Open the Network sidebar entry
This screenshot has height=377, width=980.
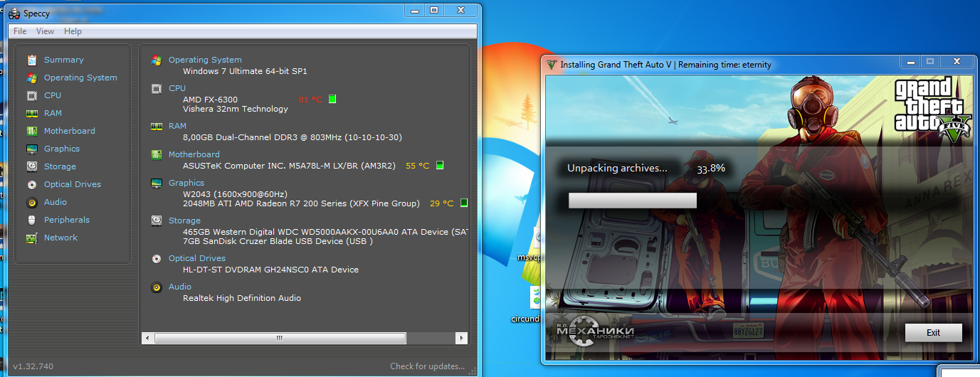[60, 238]
